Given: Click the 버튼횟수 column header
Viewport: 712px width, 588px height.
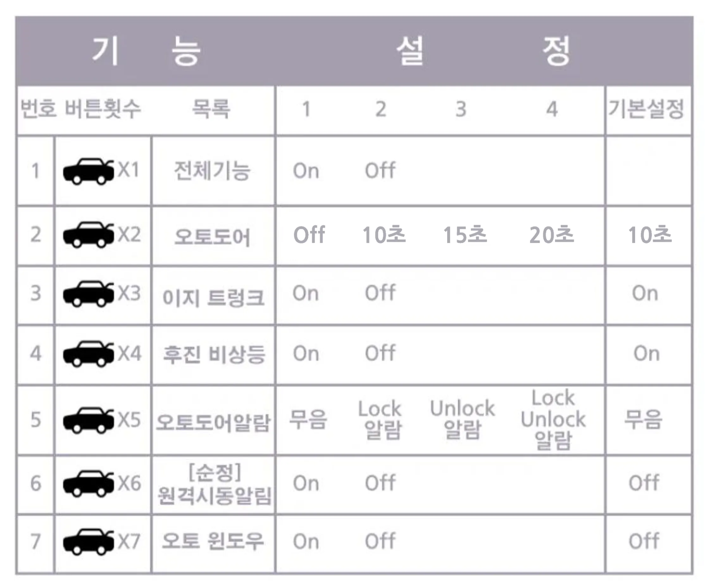Looking at the screenshot, I should pyautogui.click(x=103, y=109).
